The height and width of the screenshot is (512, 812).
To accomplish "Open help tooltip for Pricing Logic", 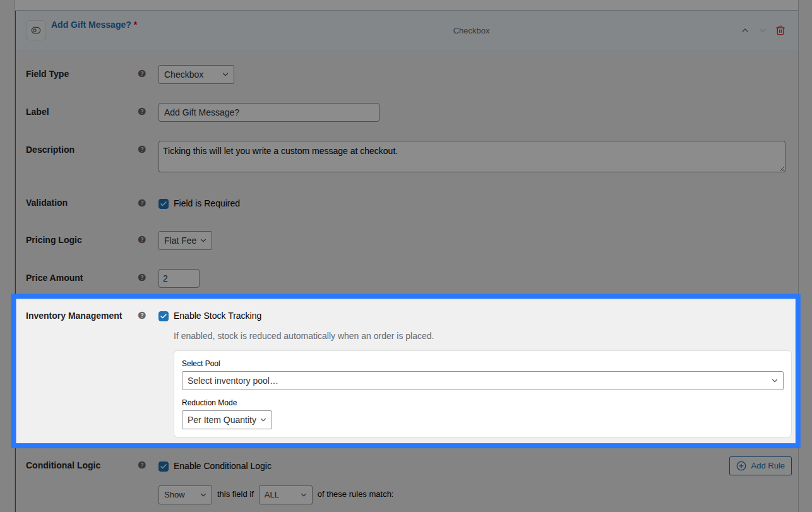I will coord(142,240).
